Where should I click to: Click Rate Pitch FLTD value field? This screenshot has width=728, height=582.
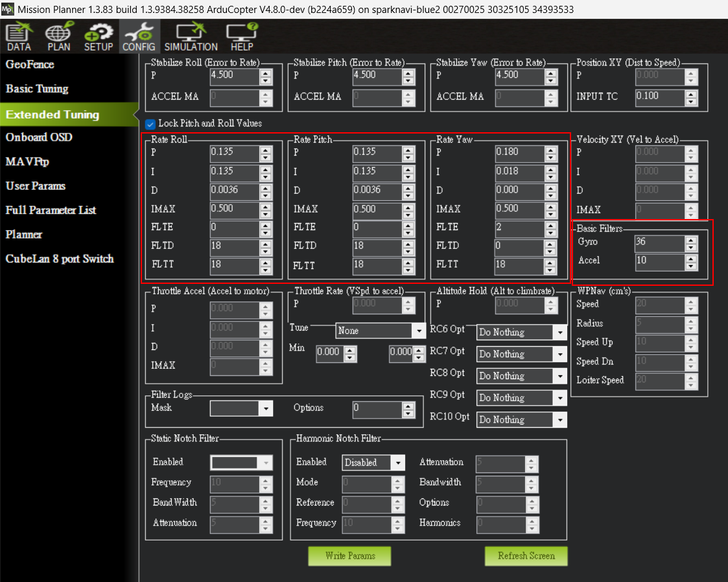tap(377, 248)
